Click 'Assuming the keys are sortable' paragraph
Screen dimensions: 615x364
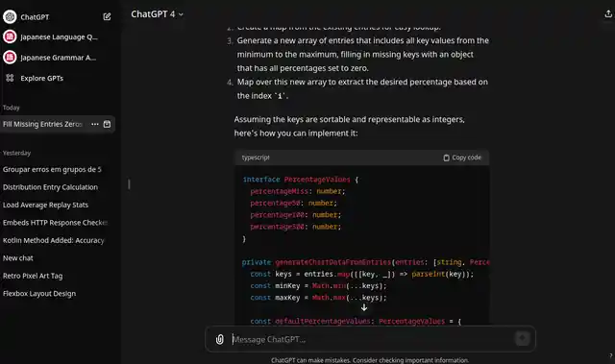[349, 126]
